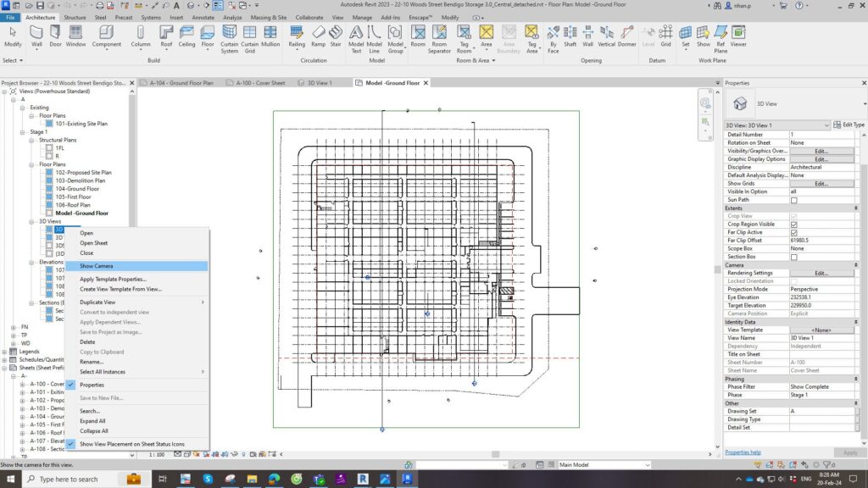
Task: Enable the Section Box checkbox
Action: (794, 256)
